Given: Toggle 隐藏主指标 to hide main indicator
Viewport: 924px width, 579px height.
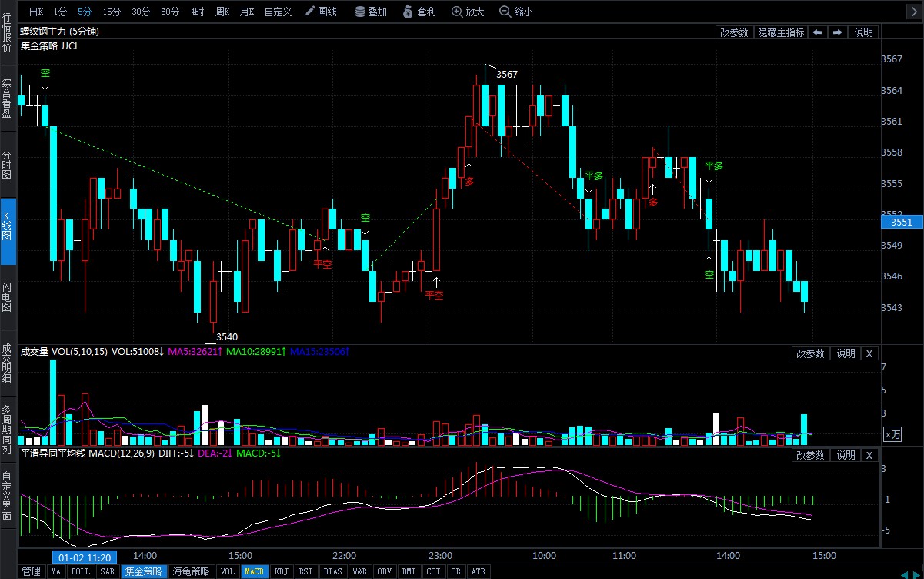Looking at the screenshot, I should tap(780, 32).
